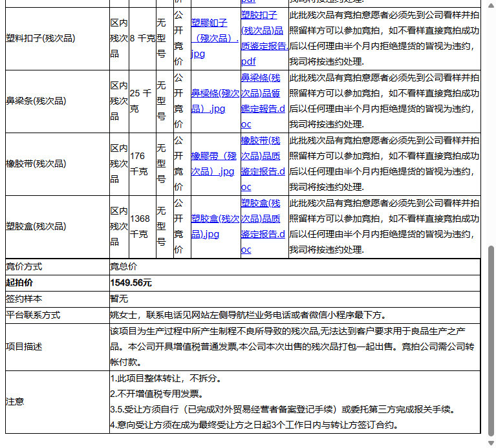
Task: Click note 1.此项目整体转让，不拆分。
Action: click(166, 378)
